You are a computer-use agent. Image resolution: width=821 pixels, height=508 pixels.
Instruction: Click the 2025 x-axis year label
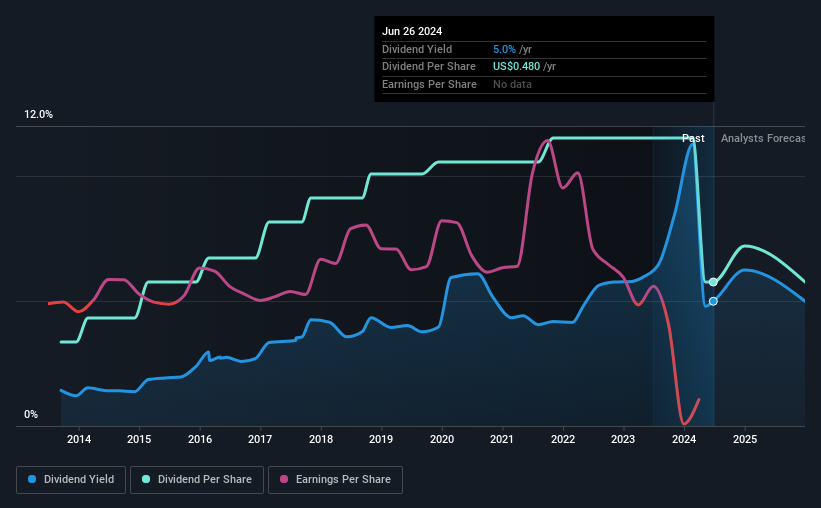(745, 439)
